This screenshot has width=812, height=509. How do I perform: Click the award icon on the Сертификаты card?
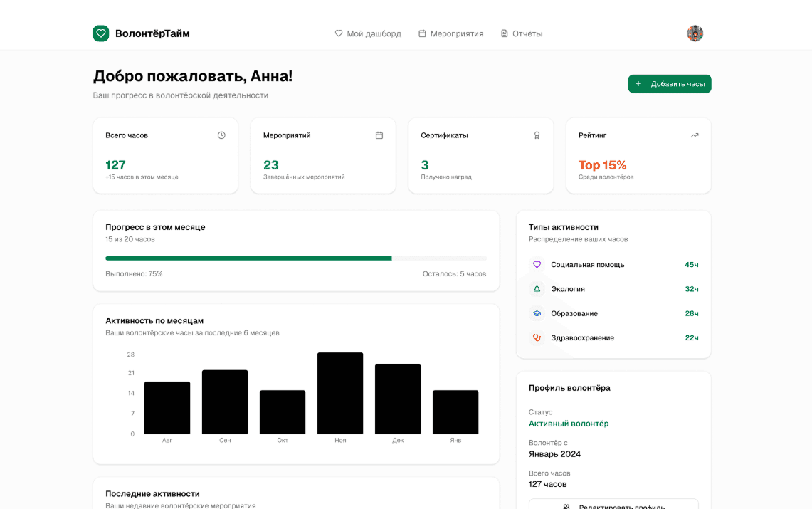[x=537, y=135]
